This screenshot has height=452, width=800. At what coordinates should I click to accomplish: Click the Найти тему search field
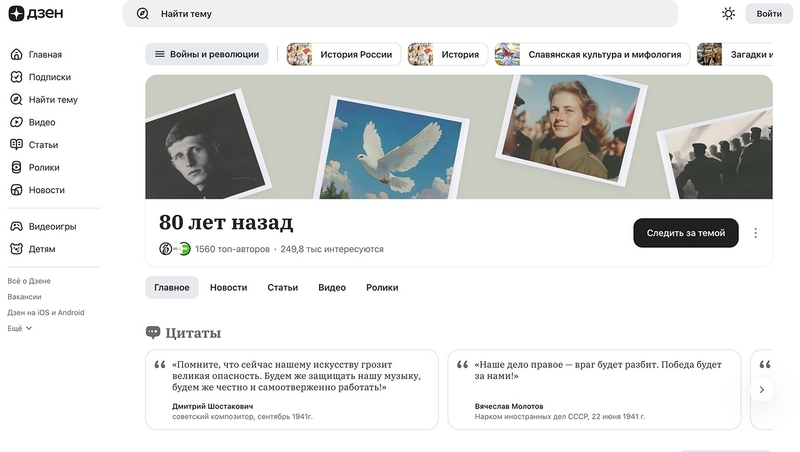pyautogui.click(x=400, y=14)
